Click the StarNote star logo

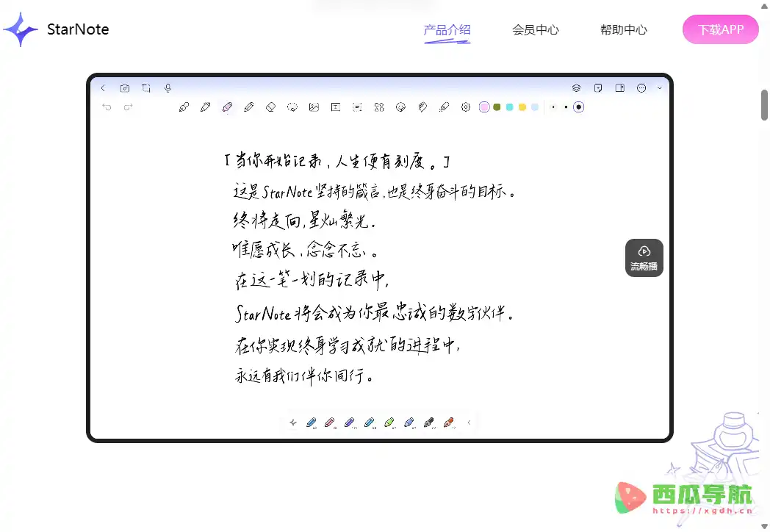[21, 29]
